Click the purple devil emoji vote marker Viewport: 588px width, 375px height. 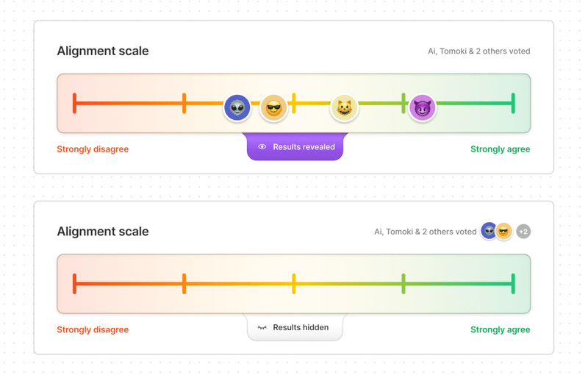(422, 108)
